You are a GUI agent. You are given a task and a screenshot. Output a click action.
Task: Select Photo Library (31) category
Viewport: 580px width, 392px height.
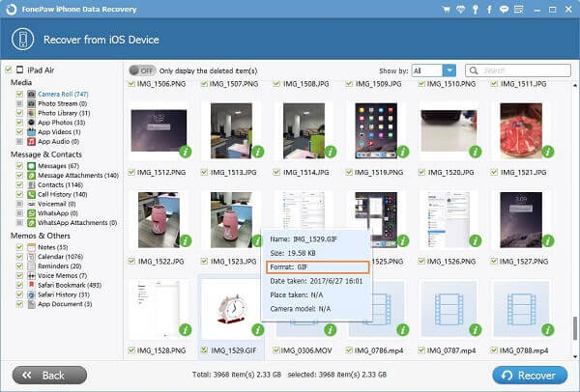(x=64, y=113)
